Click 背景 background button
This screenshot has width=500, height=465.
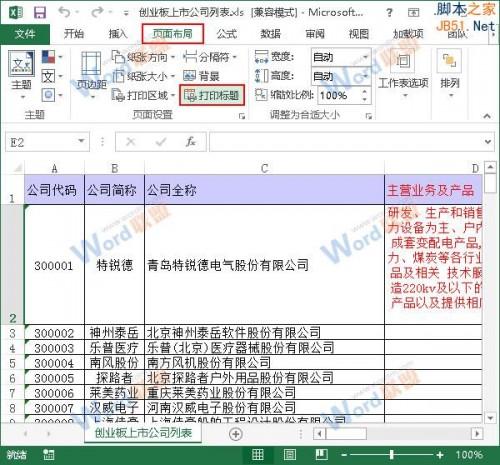pos(201,77)
